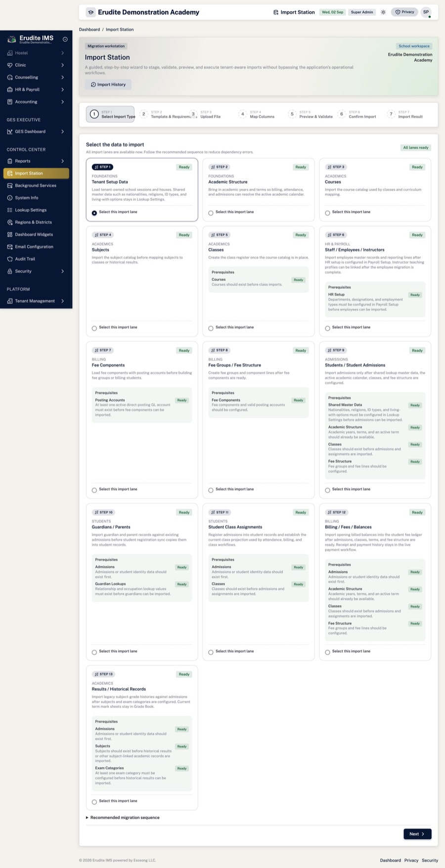Click sidebar collapse icon beside Erudite IMS
Viewport: 445px width, 868px height.
click(x=65, y=39)
